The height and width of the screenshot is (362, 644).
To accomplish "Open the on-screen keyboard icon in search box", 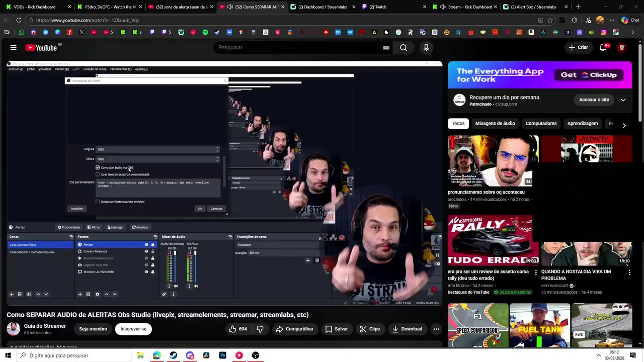I will pyautogui.click(x=386, y=48).
